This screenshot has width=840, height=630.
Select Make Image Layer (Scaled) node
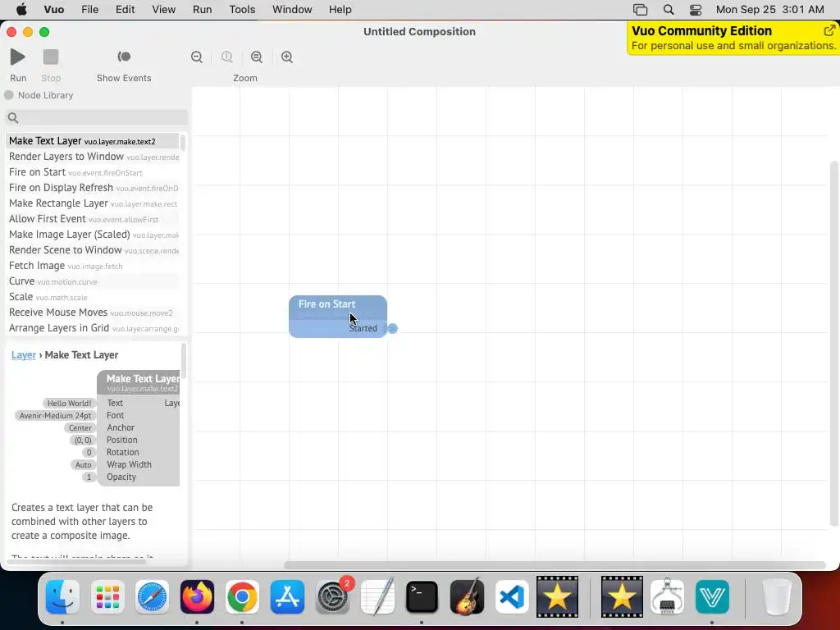(x=94, y=234)
